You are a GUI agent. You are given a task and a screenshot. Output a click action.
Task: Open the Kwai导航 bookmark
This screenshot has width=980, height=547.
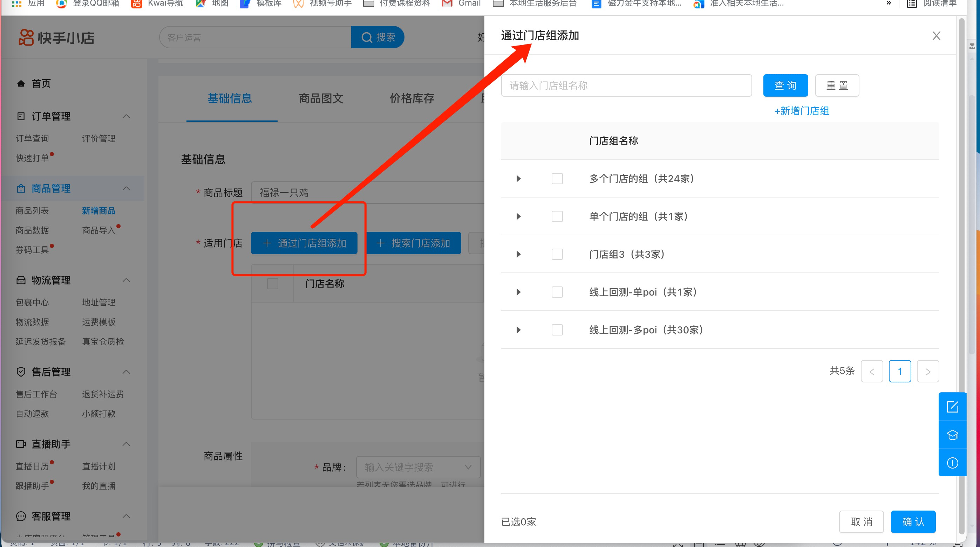(157, 4)
